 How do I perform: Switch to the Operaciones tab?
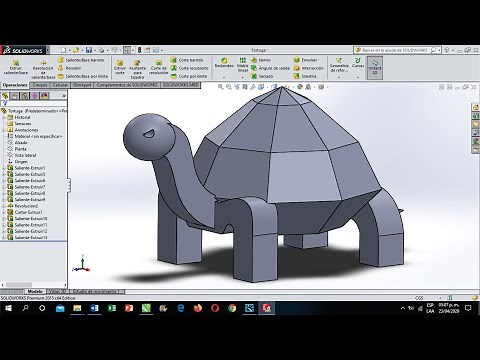tap(15, 85)
